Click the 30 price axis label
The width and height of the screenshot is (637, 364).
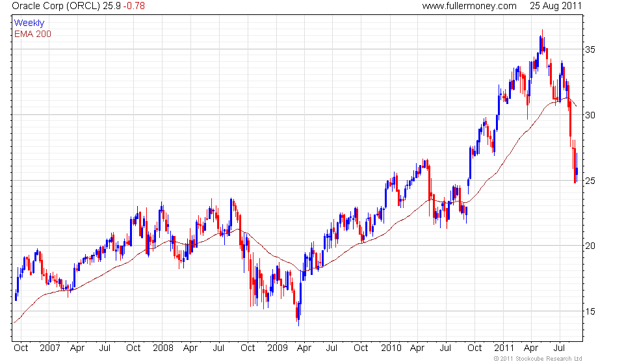pyautogui.click(x=590, y=115)
